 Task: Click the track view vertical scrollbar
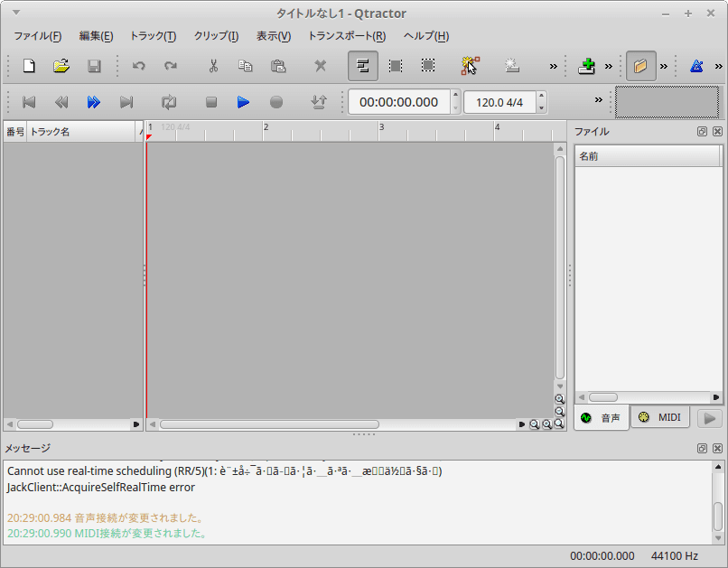pyautogui.click(x=560, y=268)
